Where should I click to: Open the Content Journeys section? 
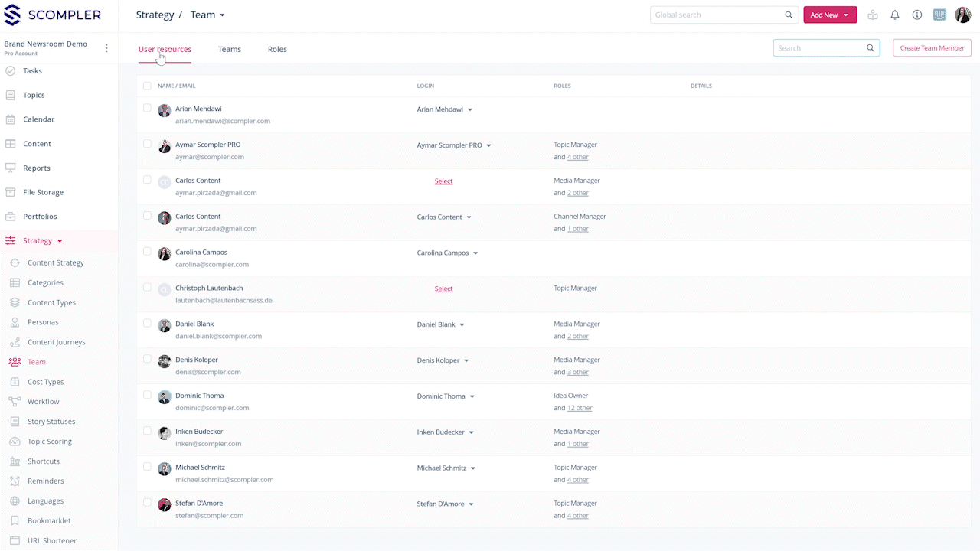click(57, 342)
